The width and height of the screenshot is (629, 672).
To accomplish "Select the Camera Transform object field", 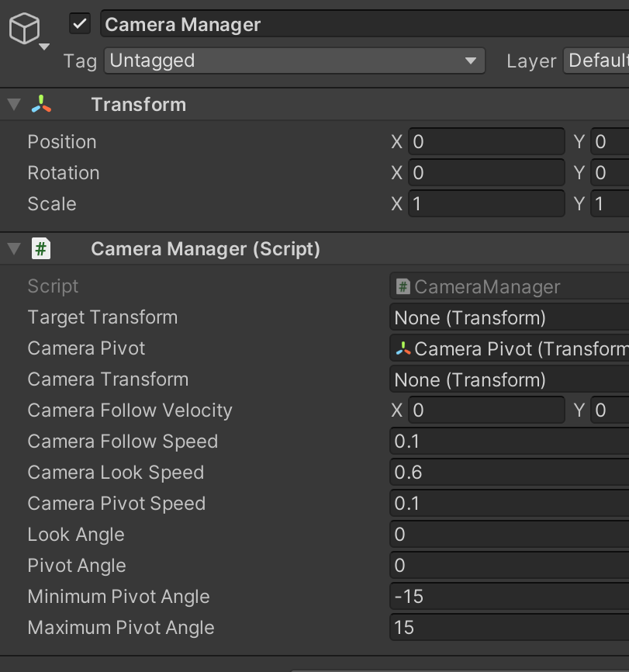I will click(x=509, y=379).
